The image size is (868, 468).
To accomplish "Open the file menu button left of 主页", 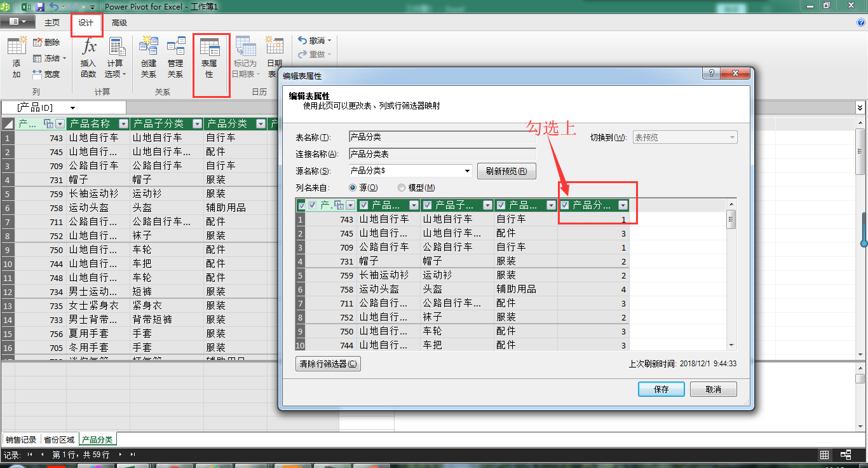I will click(17, 22).
